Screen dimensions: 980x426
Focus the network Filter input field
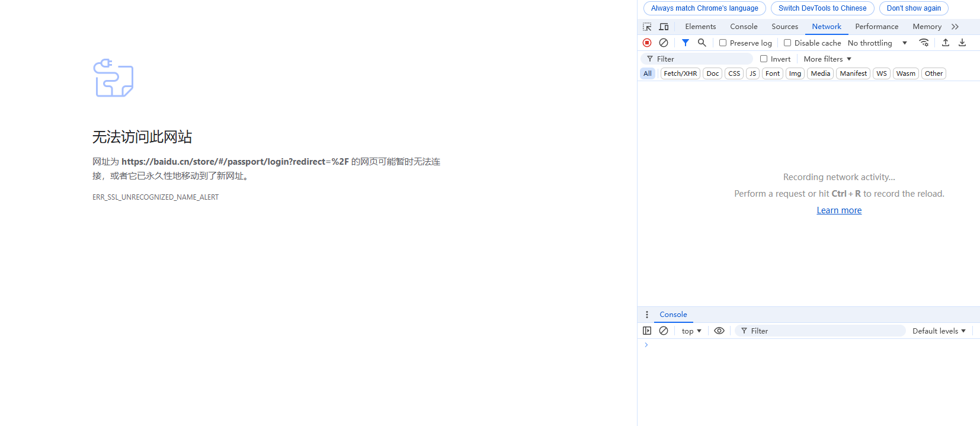(697, 59)
